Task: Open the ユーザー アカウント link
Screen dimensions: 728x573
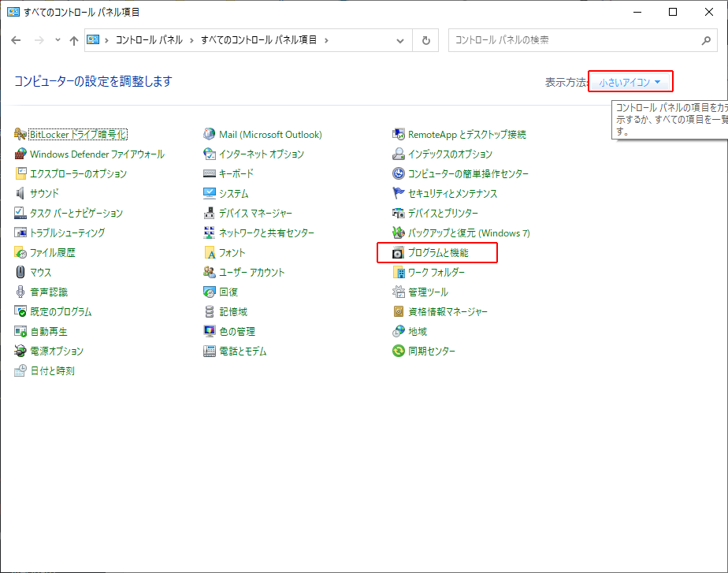Action: coord(251,273)
